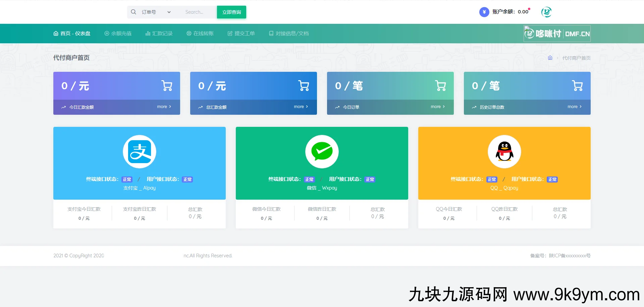Click the home icon in breadcrumb
This screenshot has width=644, height=307.
550,58
